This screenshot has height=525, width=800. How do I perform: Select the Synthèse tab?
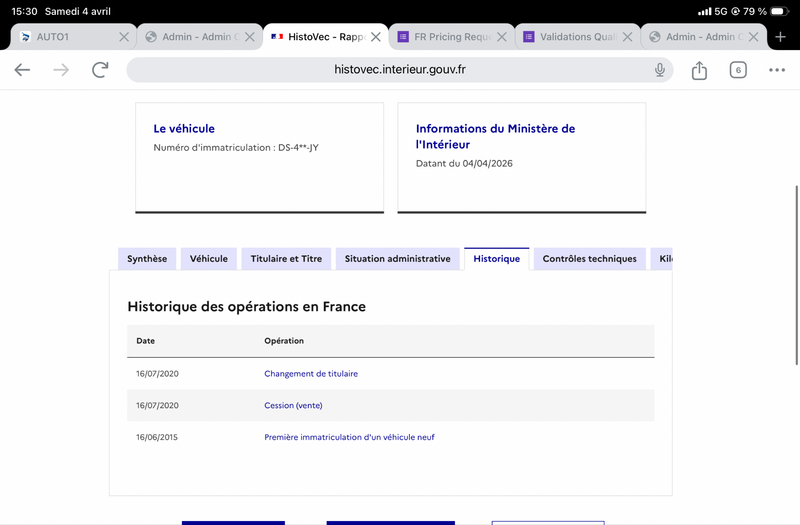tap(147, 259)
